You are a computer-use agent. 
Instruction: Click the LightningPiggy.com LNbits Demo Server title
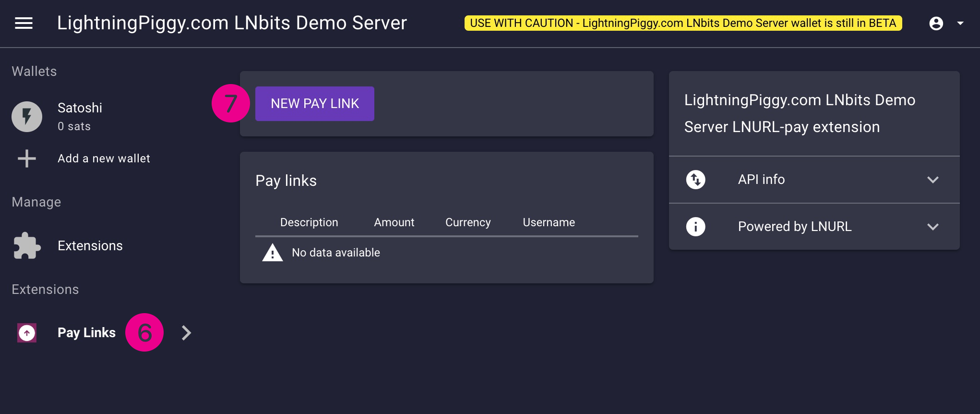[232, 23]
